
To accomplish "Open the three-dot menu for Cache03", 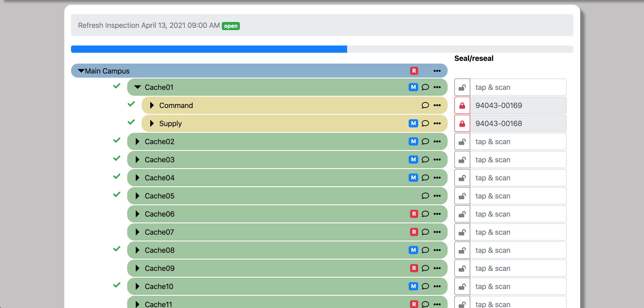I will pyautogui.click(x=437, y=160).
